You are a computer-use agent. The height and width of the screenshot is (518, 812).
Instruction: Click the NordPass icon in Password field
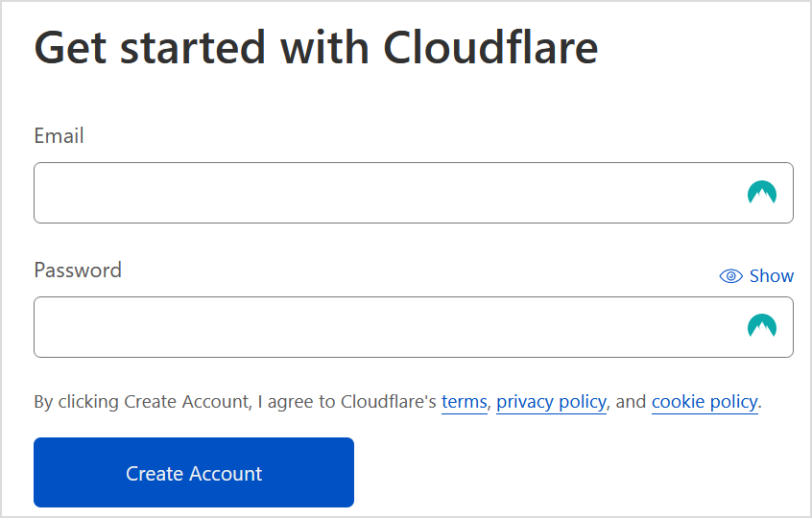click(x=762, y=326)
